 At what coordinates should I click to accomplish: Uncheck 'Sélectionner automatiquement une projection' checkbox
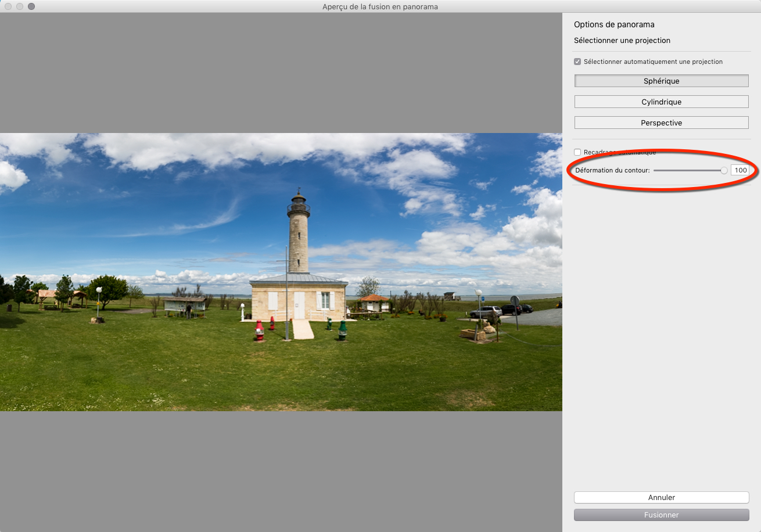(577, 62)
